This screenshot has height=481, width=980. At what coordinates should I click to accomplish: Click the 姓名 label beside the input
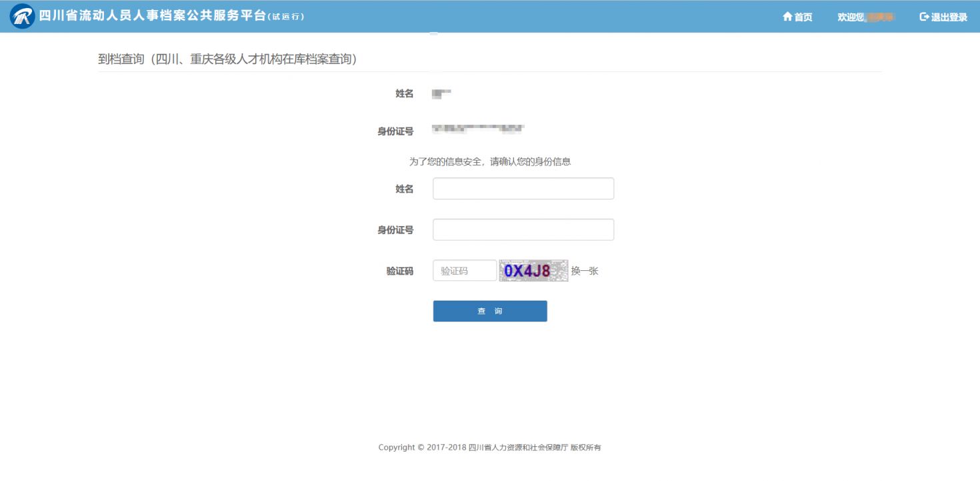404,189
